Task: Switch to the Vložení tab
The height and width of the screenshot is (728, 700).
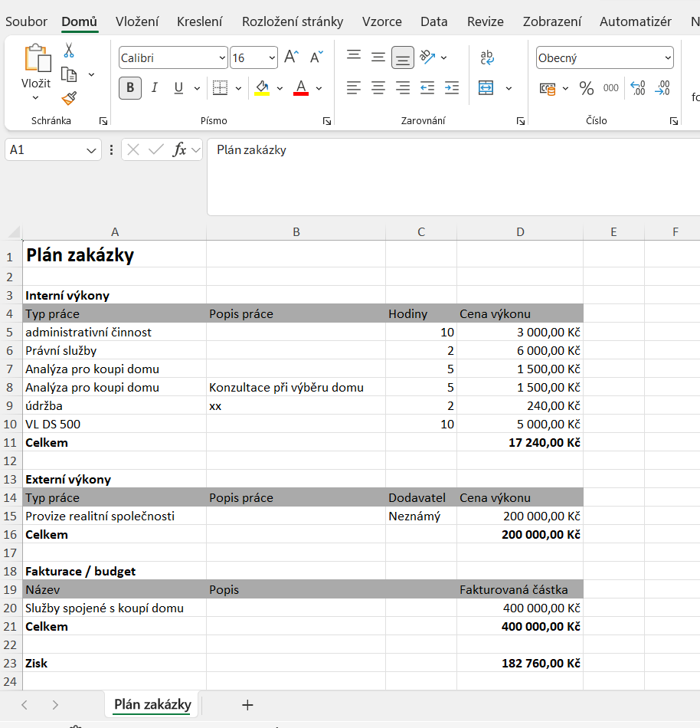Action: pyautogui.click(x=137, y=21)
